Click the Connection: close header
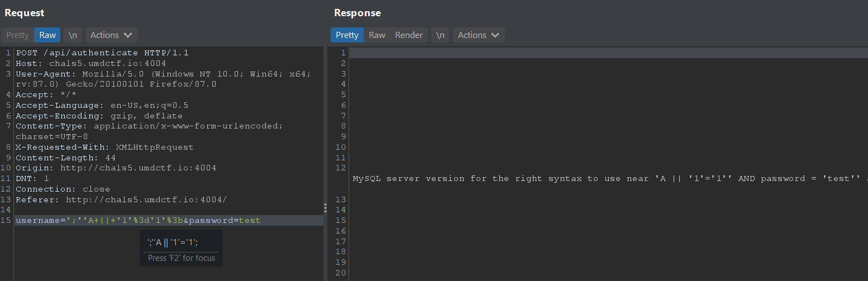Screen dimensions: 868x281 pos(63,189)
